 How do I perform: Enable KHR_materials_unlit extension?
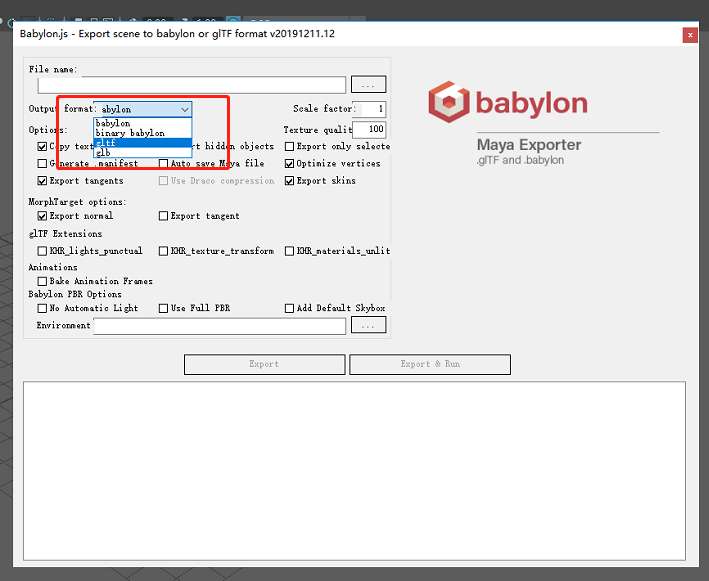(x=289, y=251)
